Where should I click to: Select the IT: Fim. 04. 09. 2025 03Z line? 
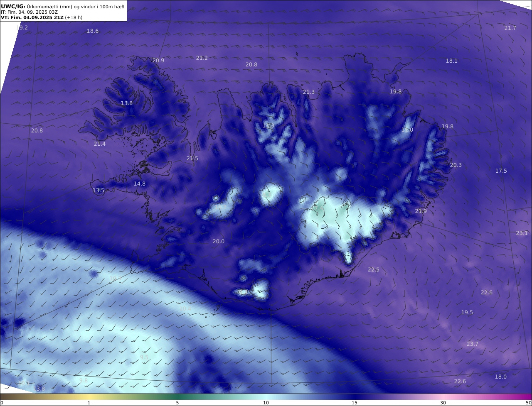[30, 12]
